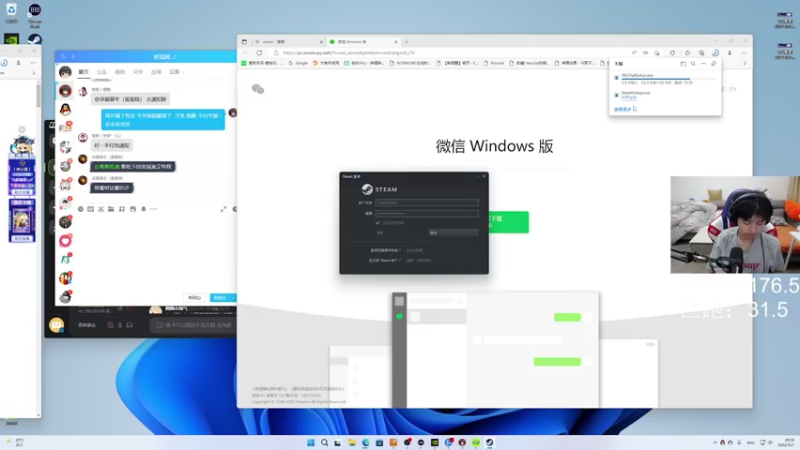
Task: Open the Steam desktop shortcut icon
Action: [35, 39]
